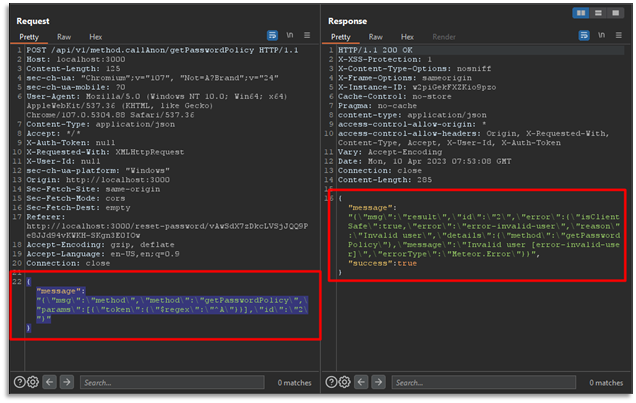This screenshot has width=636, height=403.
Task: Toggle non-printable characters (\n) in Request
Action: click(x=290, y=34)
